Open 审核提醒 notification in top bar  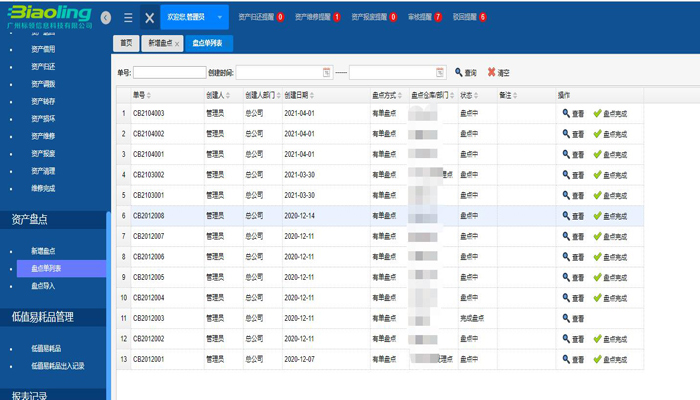click(x=425, y=17)
